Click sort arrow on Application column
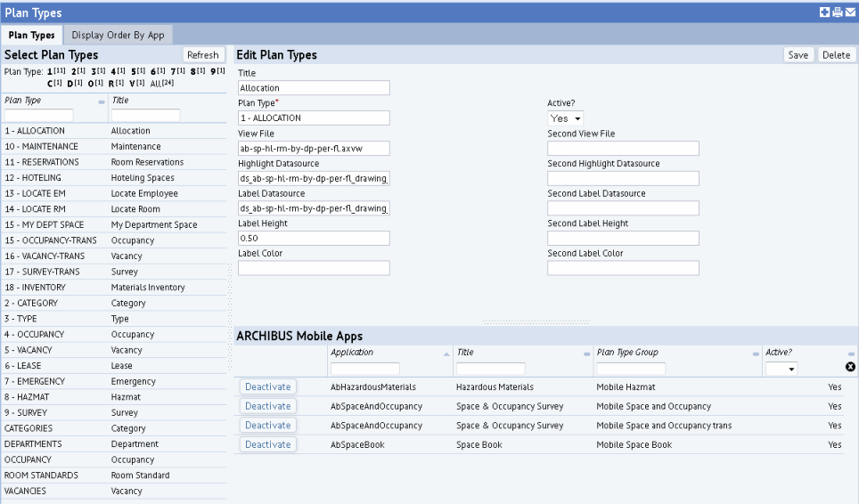 [x=446, y=354]
